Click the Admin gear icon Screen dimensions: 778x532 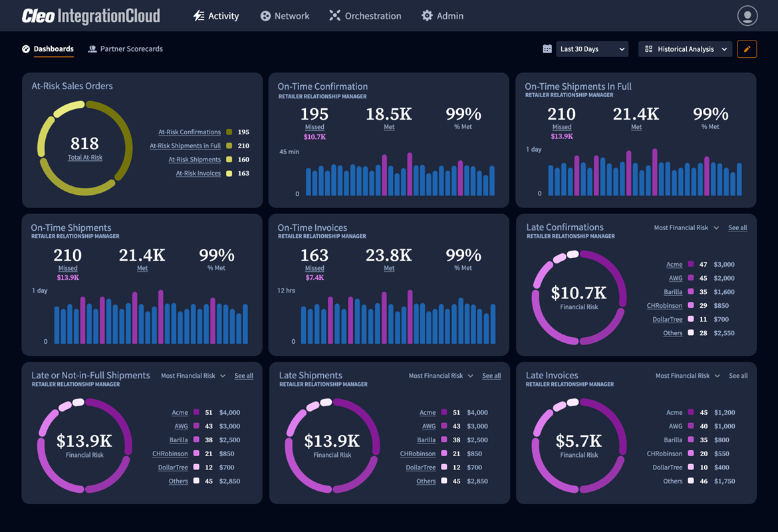pos(427,16)
